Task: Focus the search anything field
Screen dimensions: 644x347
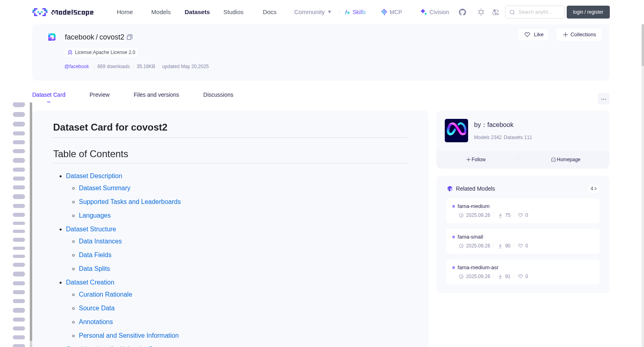Action: click(535, 12)
